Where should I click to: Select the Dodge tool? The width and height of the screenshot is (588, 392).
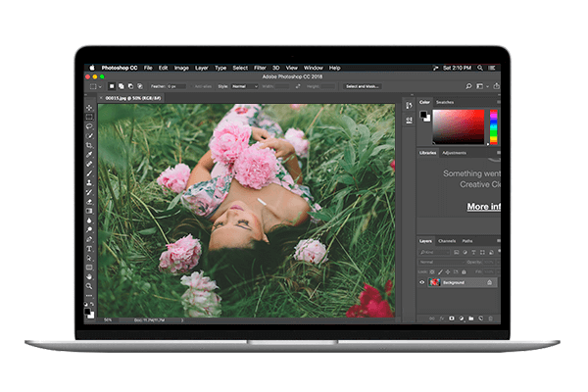89,229
